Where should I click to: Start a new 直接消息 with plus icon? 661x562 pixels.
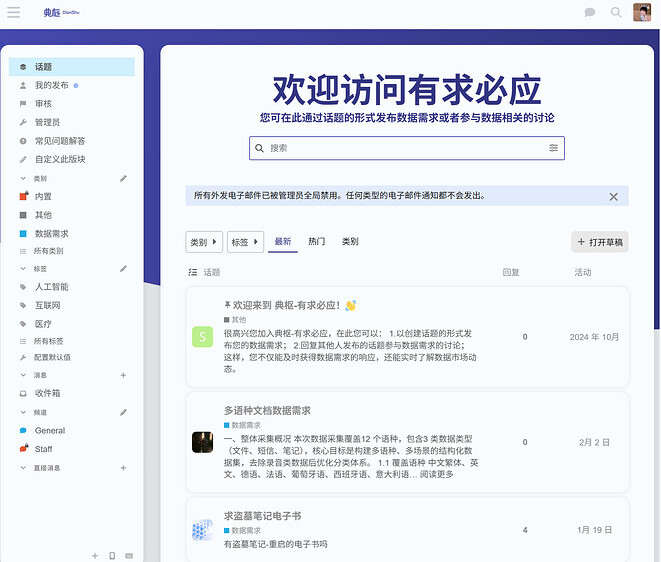pos(124,468)
